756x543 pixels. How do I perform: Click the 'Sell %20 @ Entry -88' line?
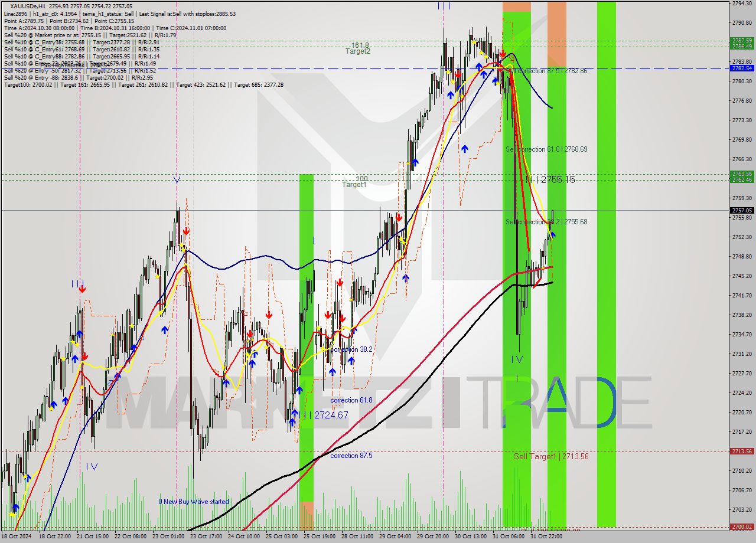click(x=80, y=77)
